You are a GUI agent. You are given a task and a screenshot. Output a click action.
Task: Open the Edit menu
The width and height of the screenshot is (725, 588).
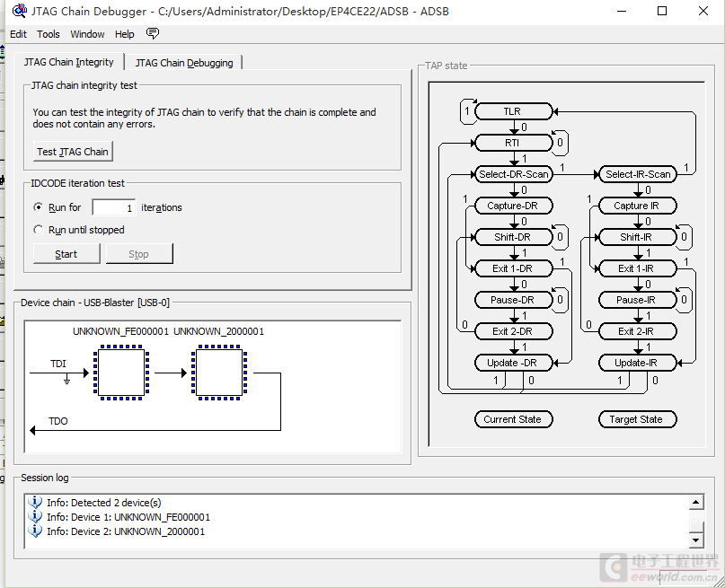[x=18, y=34]
